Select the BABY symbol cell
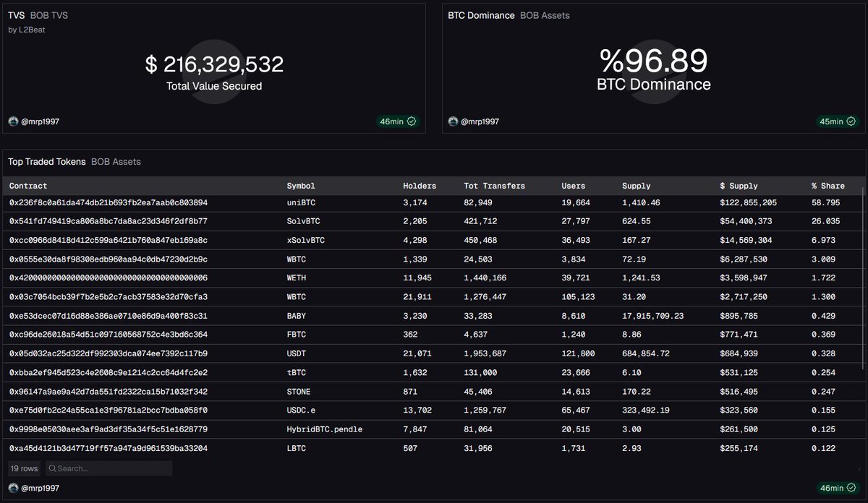 tap(297, 316)
